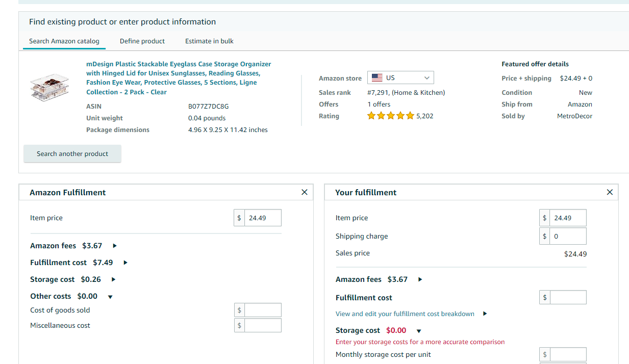Viewport: 629px width, 364px height.
Task: Click the Search another product button
Action: pos(72,153)
